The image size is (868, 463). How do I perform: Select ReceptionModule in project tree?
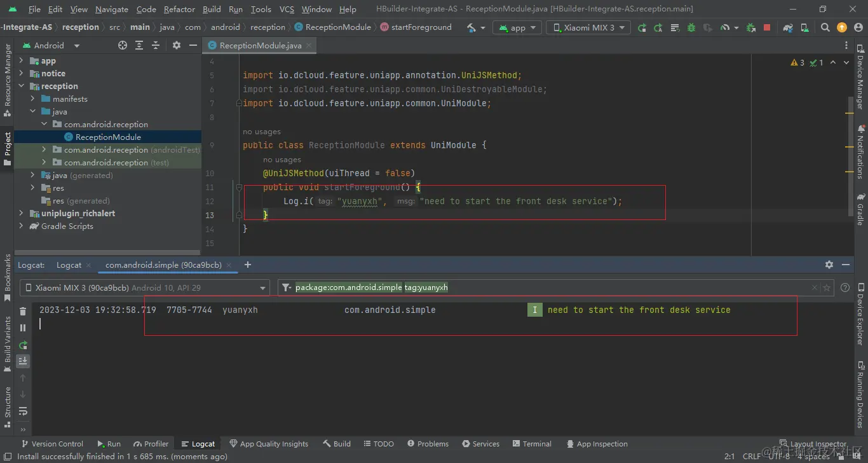coord(107,137)
